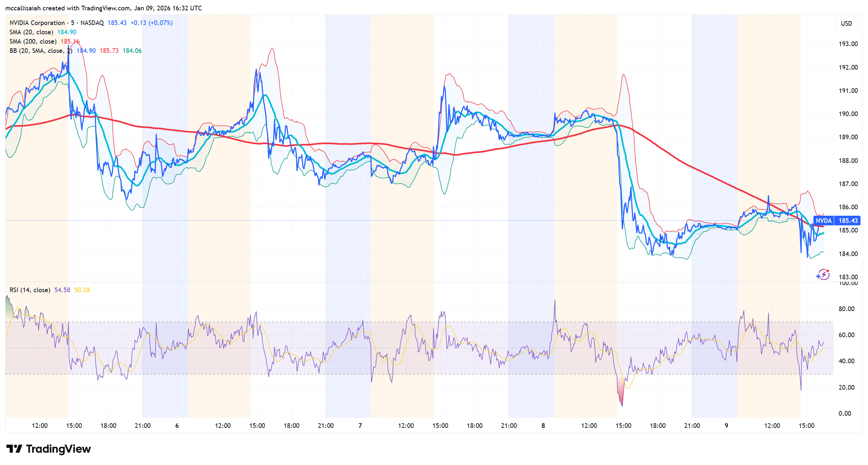Click the date label 9 on time axis
868x465 pixels.
click(726, 426)
